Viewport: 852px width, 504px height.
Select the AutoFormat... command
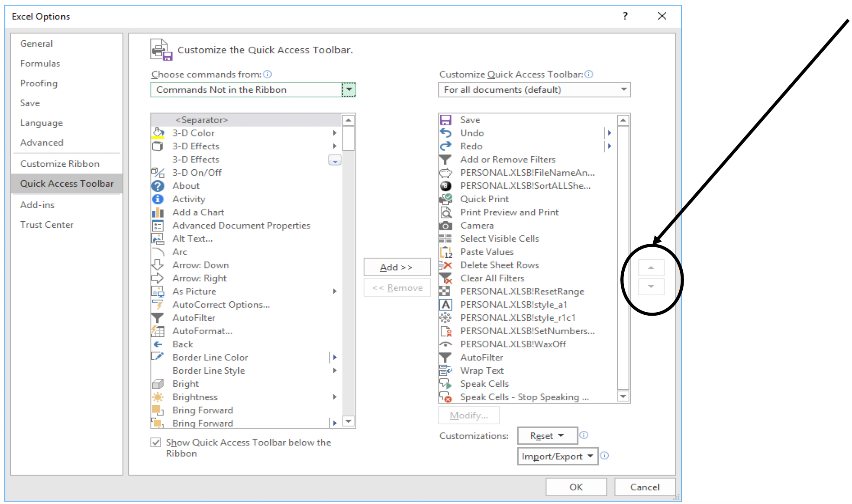pyautogui.click(x=246, y=331)
